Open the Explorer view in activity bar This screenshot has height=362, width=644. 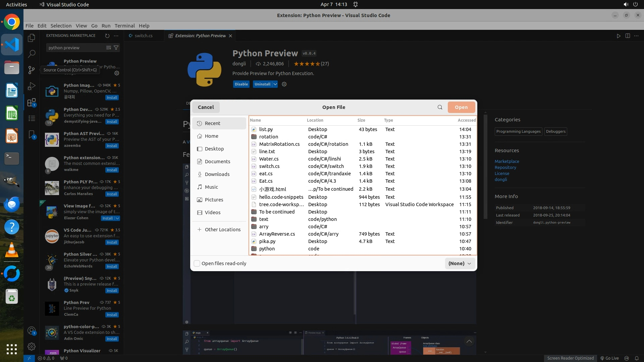pos(32,38)
